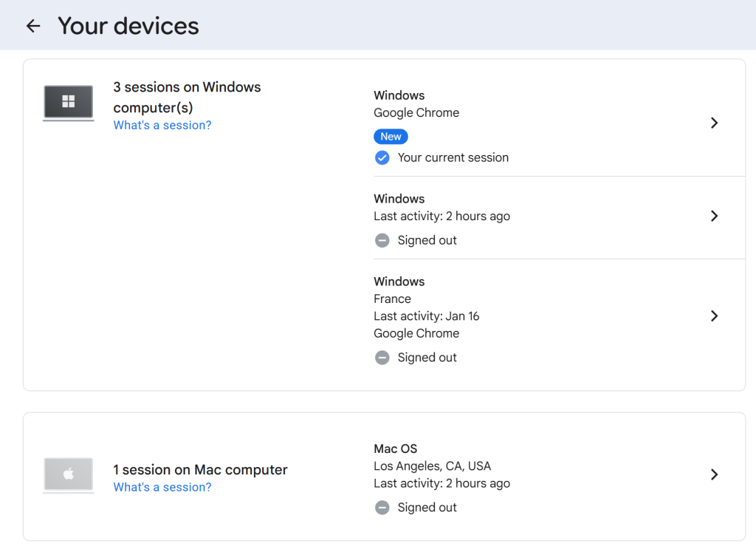Open chevron for Windows session from 2 hours ago
This screenshot has height=549, width=756.
pyautogui.click(x=714, y=216)
